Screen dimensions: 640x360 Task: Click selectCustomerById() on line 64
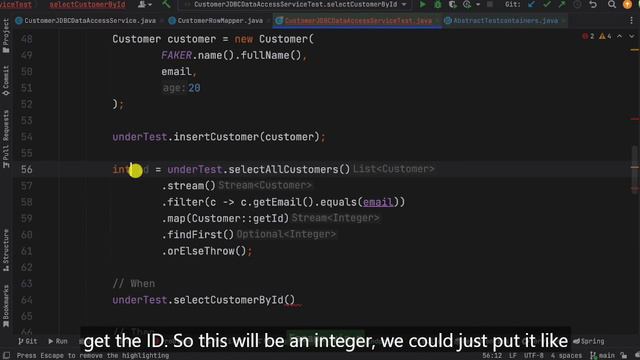point(234,300)
